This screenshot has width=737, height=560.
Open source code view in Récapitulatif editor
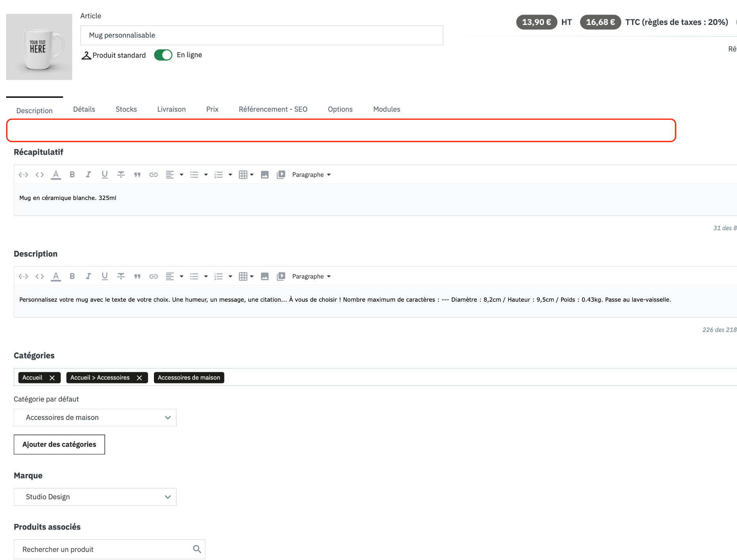(40, 175)
